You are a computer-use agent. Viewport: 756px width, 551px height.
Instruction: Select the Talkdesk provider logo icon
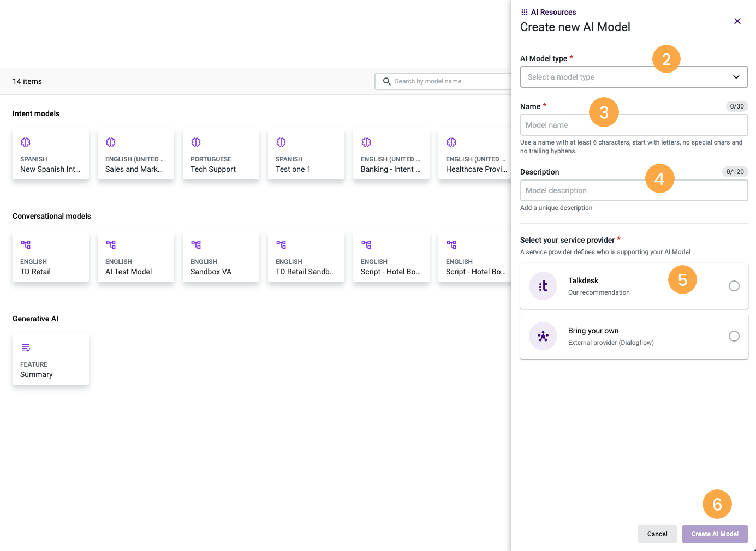pos(543,285)
